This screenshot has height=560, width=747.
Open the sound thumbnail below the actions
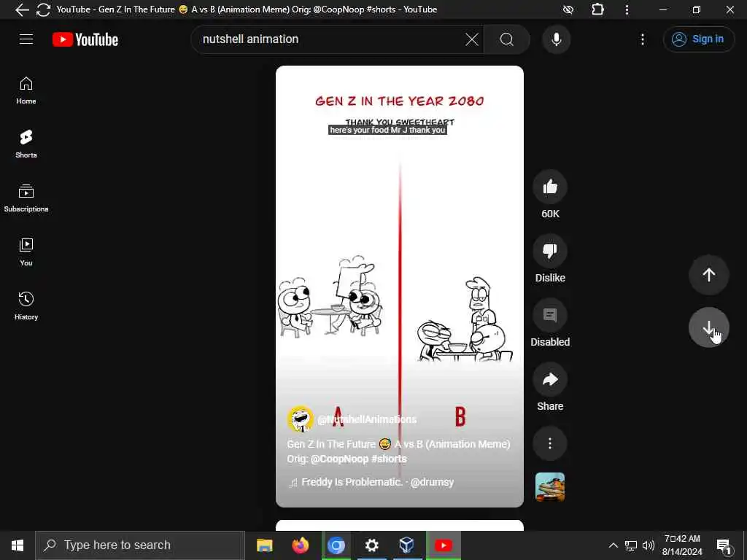coord(550,487)
